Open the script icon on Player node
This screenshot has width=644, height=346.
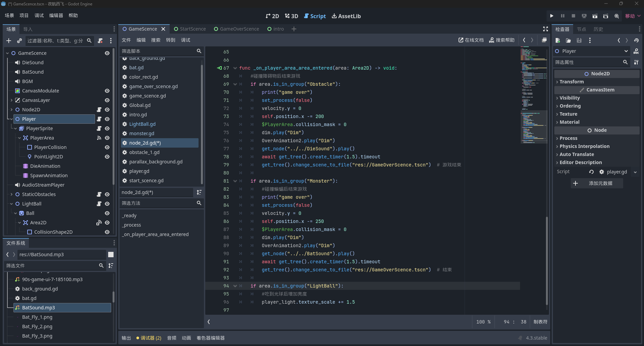point(99,119)
